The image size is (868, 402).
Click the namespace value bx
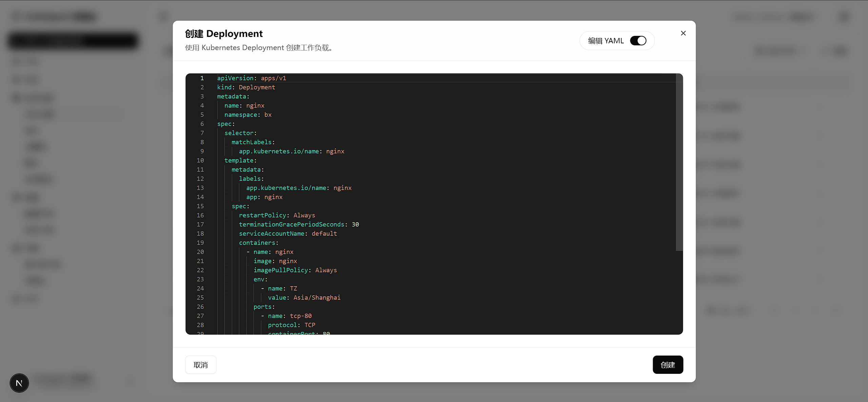pos(268,115)
